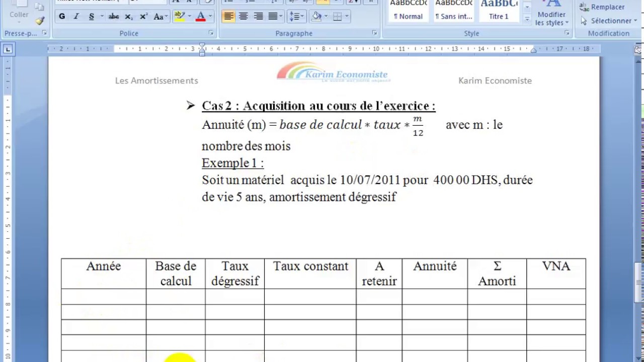Screen dimensions: 644x362
Task: Click the copy icon in Presse-papiers
Action: (40, 7)
